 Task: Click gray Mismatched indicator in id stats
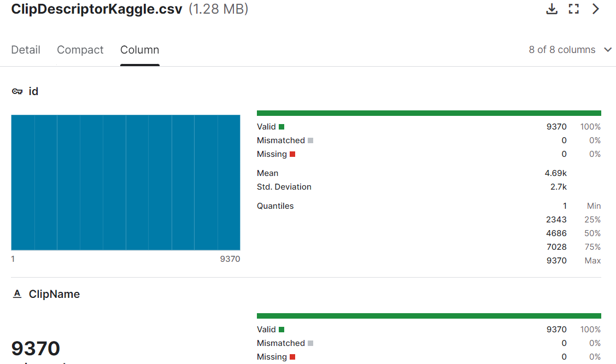click(x=310, y=140)
